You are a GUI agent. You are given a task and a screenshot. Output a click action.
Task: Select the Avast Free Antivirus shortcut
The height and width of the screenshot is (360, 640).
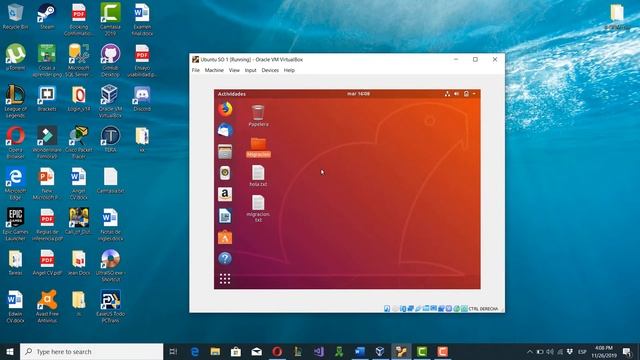click(47, 306)
